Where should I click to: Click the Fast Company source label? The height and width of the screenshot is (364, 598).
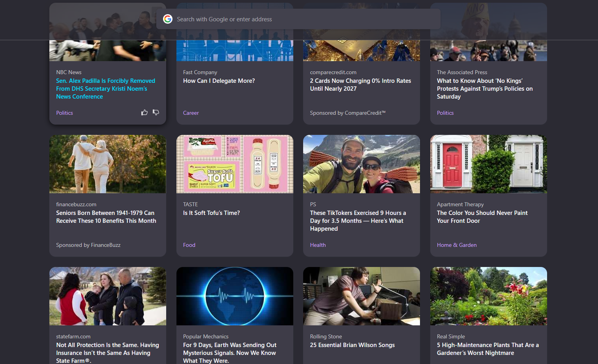tap(200, 72)
